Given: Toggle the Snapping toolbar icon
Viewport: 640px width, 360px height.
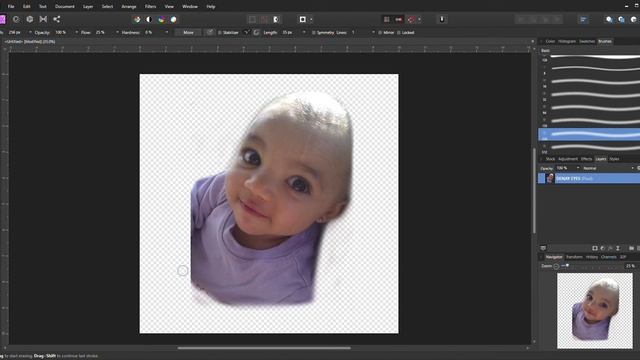Looking at the screenshot, I should 411,19.
